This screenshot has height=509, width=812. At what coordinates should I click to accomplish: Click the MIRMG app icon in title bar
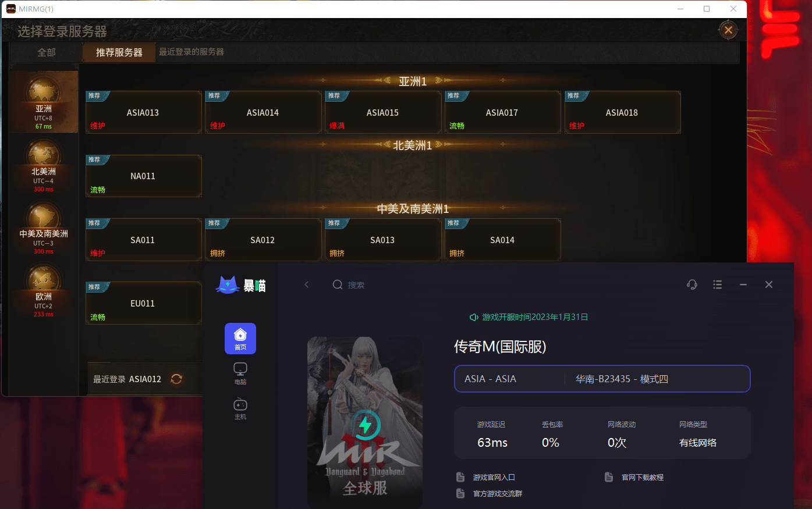point(10,9)
